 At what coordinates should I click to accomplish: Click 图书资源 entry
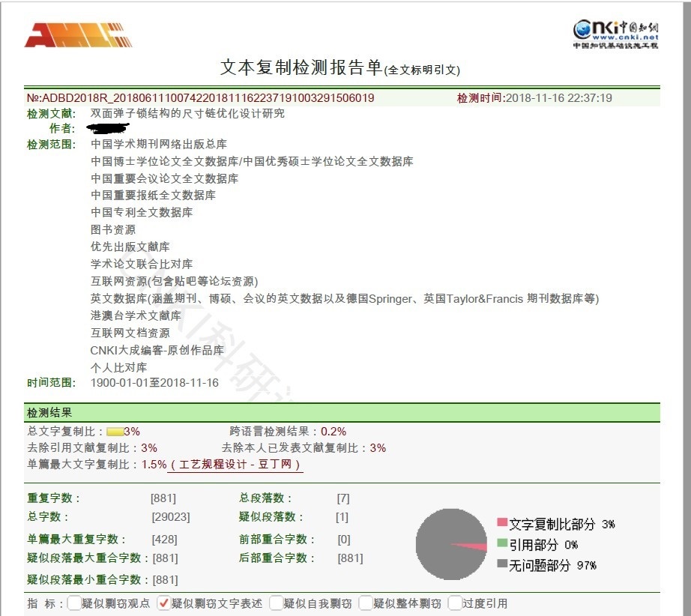(113, 229)
